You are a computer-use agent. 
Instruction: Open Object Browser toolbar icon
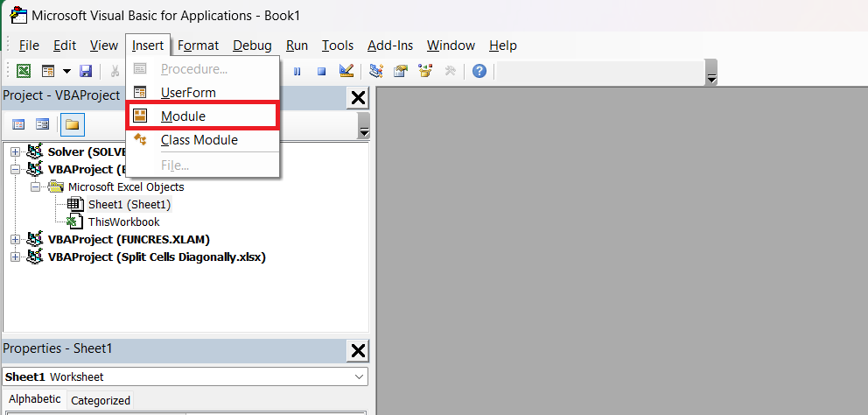425,71
